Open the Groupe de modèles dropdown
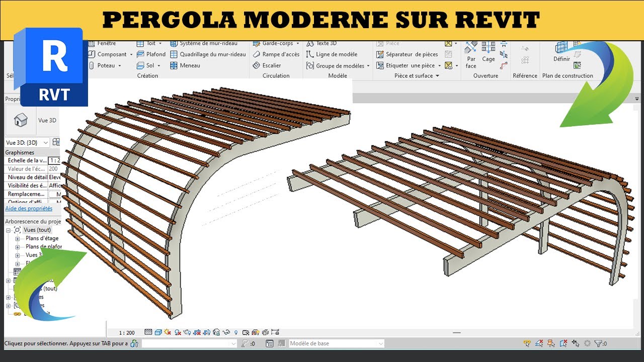The width and height of the screenshot is (644, 362). (368, 65)
